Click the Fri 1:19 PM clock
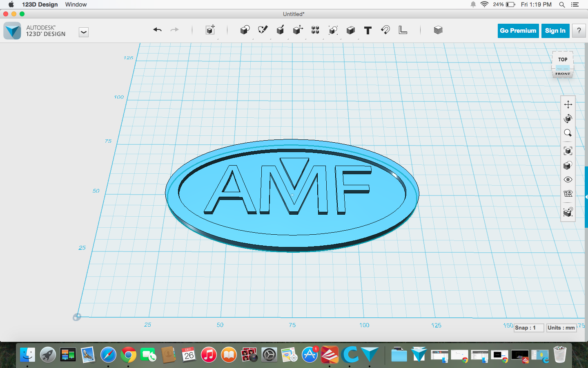The height and width of the screenshot is (368, 588). (536, 4)
